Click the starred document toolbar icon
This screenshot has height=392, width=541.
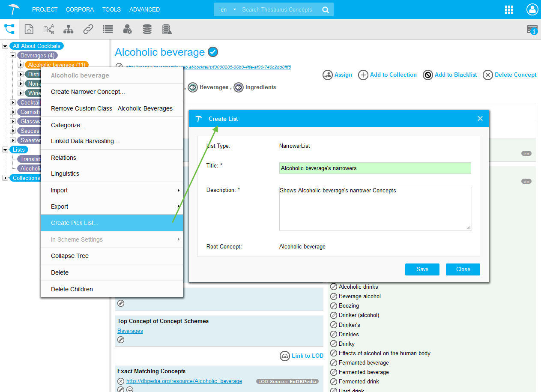tap(29, 29)
